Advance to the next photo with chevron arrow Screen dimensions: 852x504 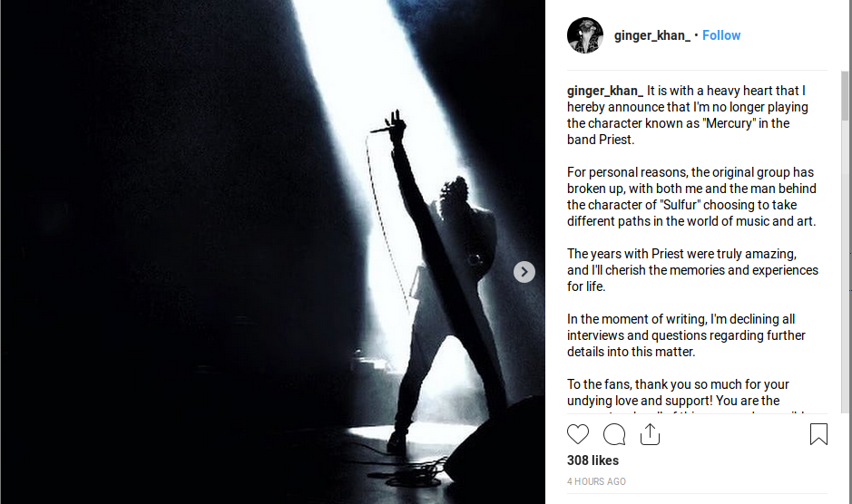(524, 272)
